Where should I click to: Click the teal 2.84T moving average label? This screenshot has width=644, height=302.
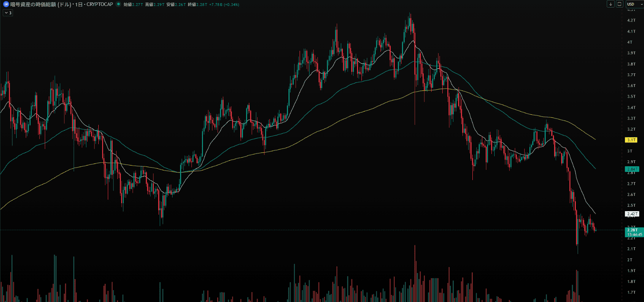(x=631, y=169)
